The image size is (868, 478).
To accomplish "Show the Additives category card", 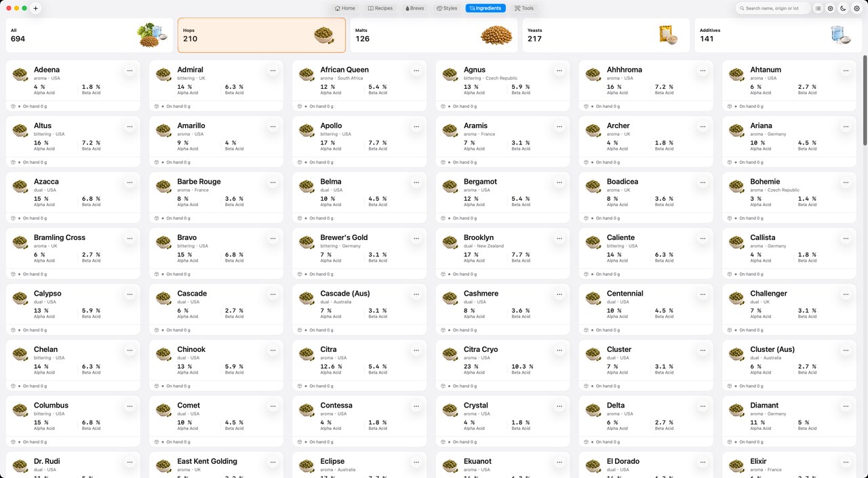I will click(x=778, y=35).
